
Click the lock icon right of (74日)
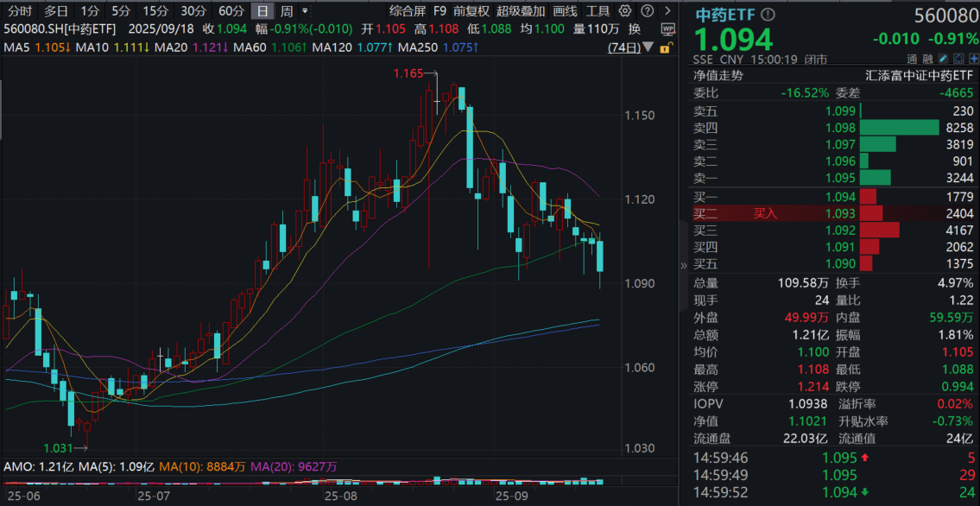tap(665, 47)
